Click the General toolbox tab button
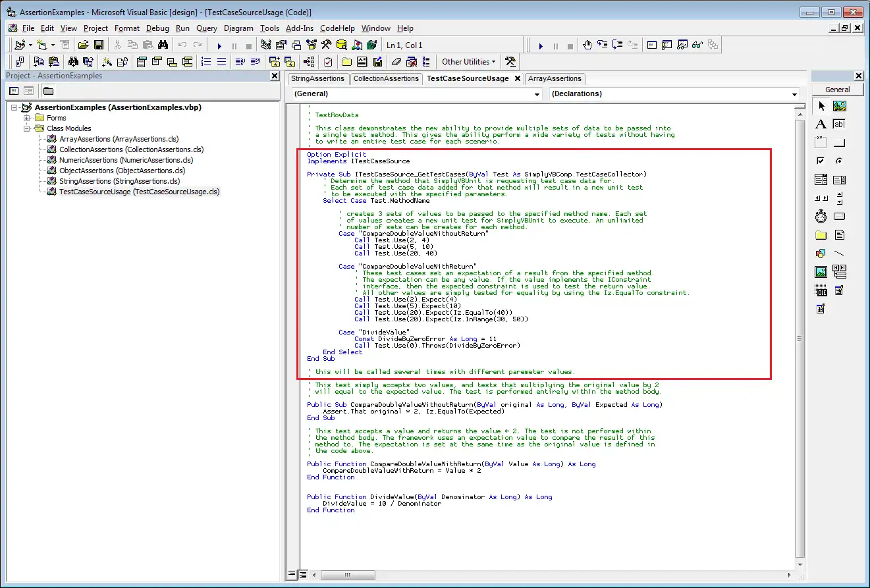Screen dimensions: 870x588 [837, 90]
